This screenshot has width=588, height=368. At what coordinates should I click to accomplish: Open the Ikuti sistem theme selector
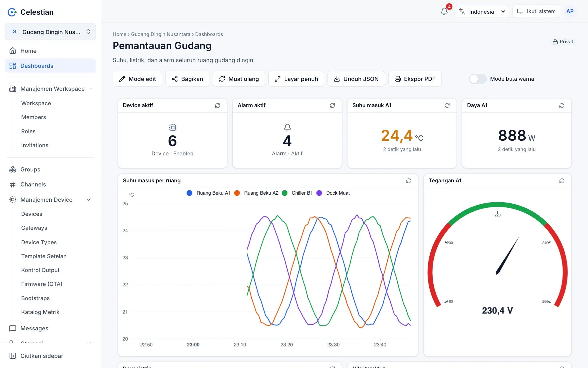pyautogui.click(x=536, y=11)
